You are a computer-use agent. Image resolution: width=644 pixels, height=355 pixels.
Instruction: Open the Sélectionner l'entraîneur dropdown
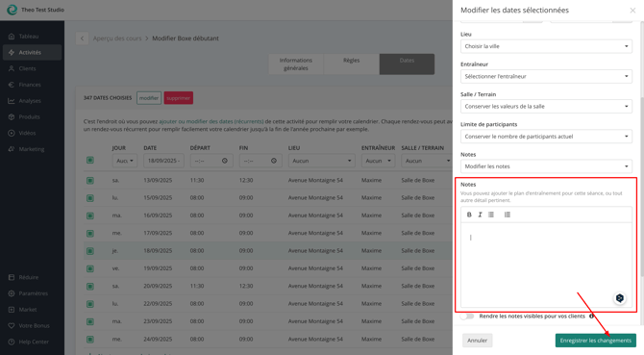click(546, 76)
